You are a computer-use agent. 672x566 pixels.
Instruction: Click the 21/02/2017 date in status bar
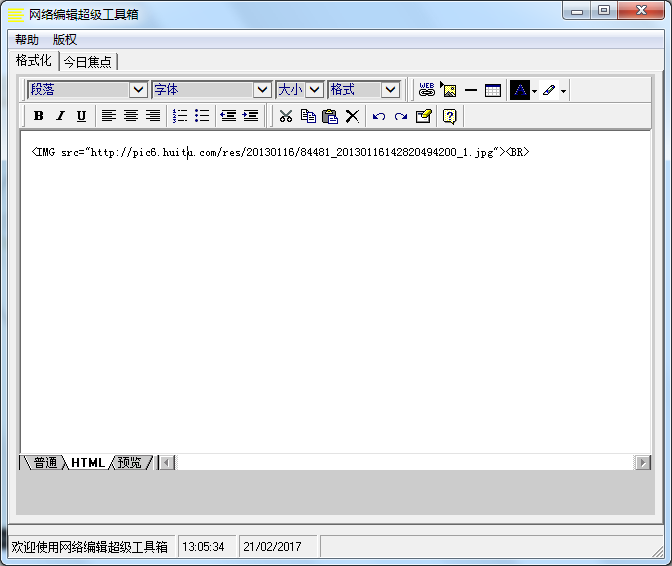pos(272,547)
